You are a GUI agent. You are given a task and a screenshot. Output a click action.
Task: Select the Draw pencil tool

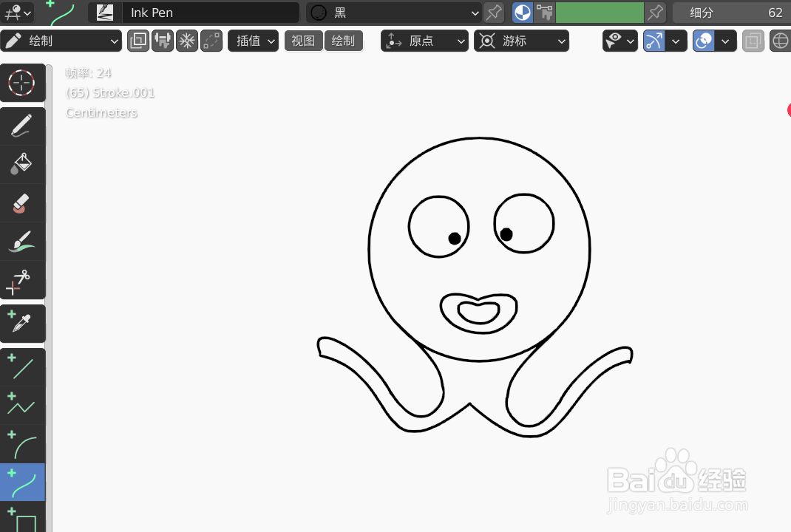[x=22, y=126]
